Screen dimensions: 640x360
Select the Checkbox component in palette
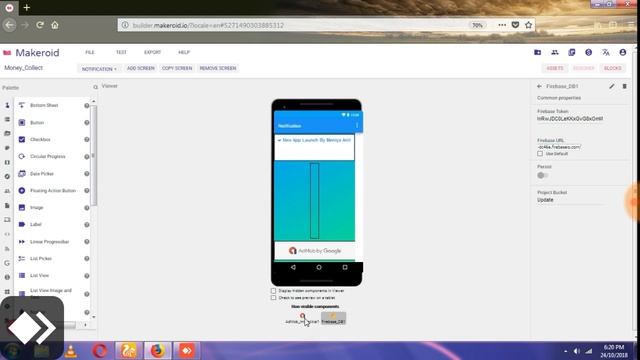tap(40, 140)
